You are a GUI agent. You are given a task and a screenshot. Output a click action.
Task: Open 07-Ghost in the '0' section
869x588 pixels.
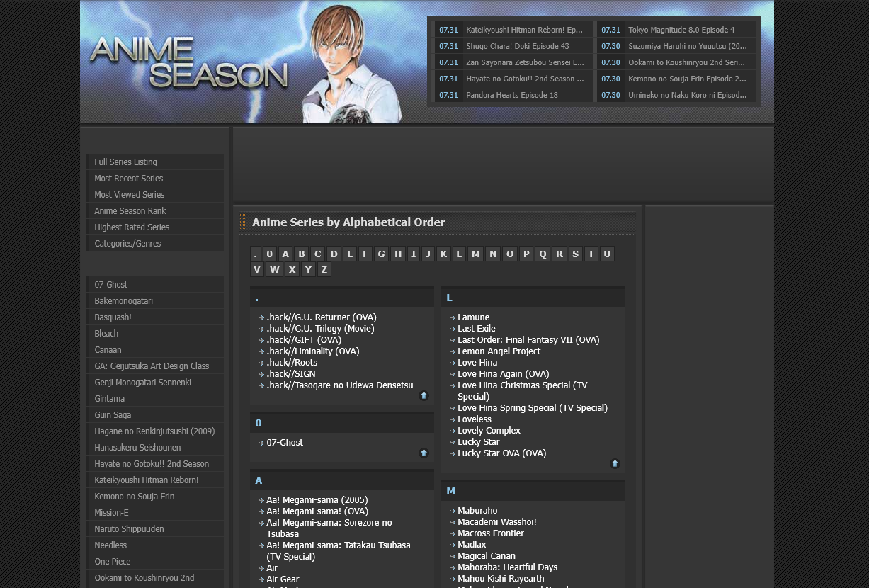coord(285,443)
